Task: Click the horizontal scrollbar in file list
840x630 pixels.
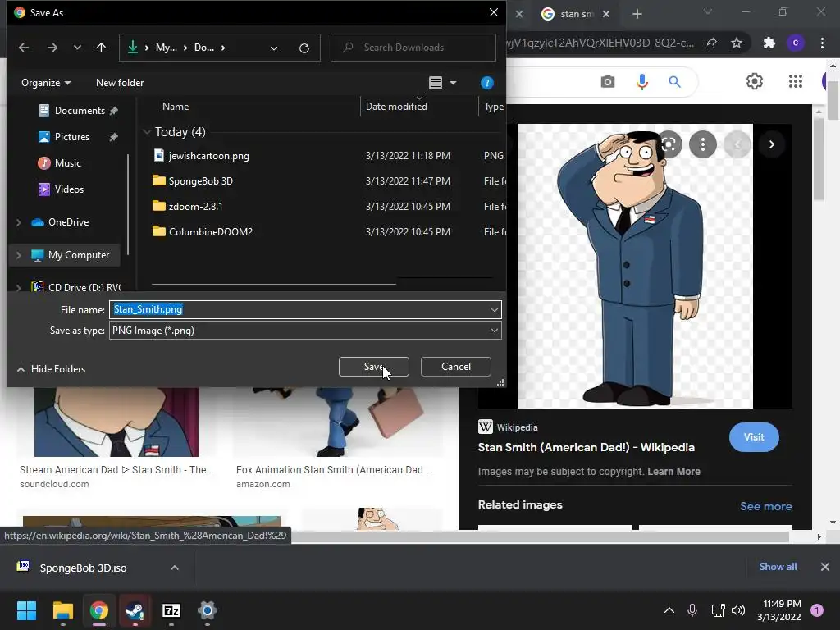Action: [x=274, y=285]
